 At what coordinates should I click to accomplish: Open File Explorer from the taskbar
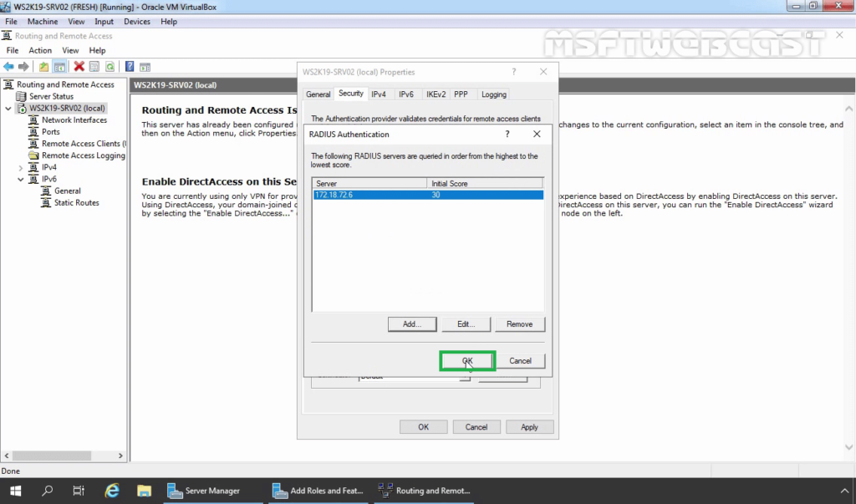tap(144, 491)
